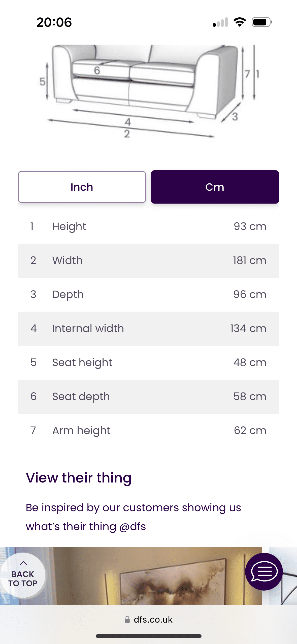Select the Width 181 cm row

coord(148,261)
